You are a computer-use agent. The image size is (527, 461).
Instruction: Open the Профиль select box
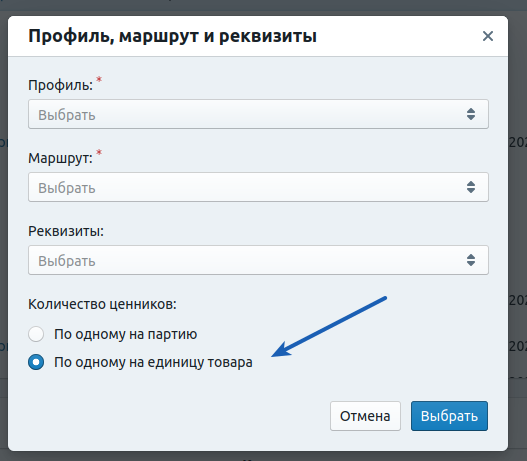[x=258, y=114]
